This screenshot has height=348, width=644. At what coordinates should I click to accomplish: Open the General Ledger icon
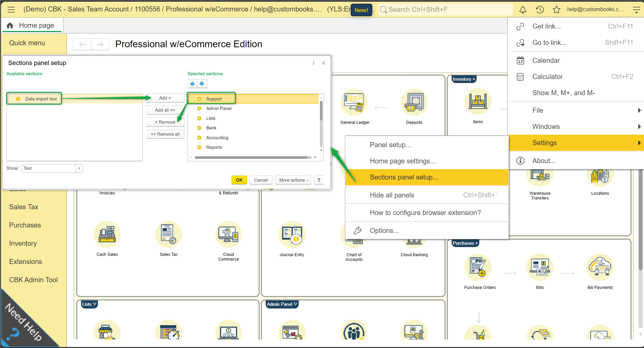tap(354, 102)
